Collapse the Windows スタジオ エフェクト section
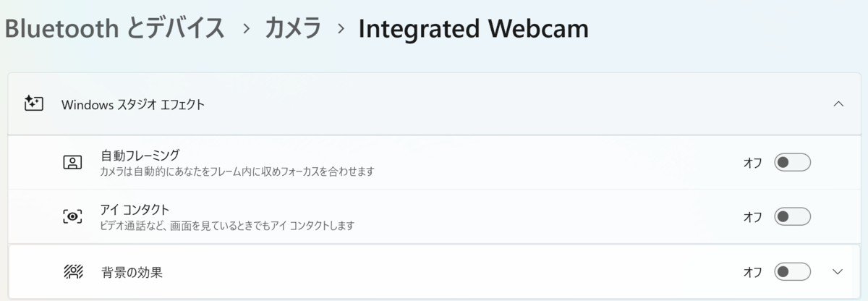The width and height of the screenshot is (868, 301). pyautogui.click(x=838, y=103)
